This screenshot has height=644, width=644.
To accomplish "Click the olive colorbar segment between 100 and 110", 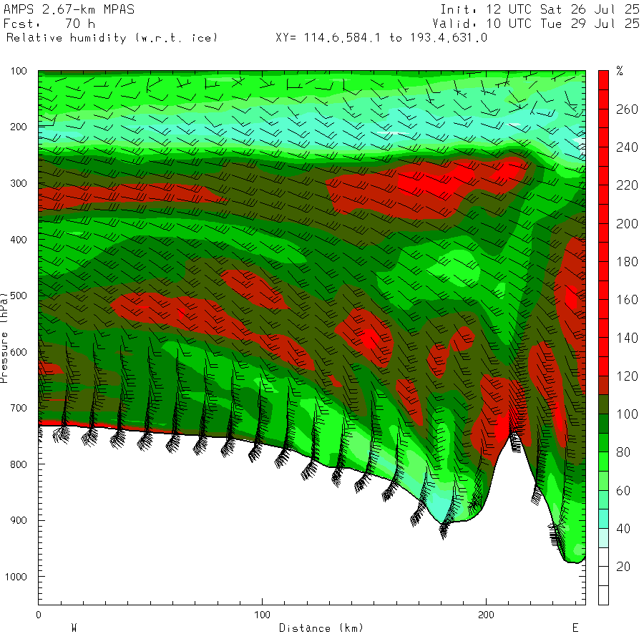I will point(603,404).
